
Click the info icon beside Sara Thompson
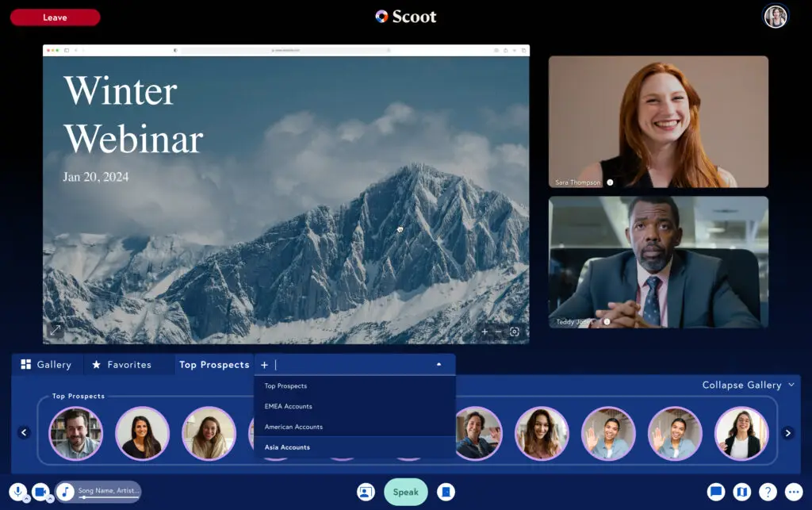coord(610,182)
